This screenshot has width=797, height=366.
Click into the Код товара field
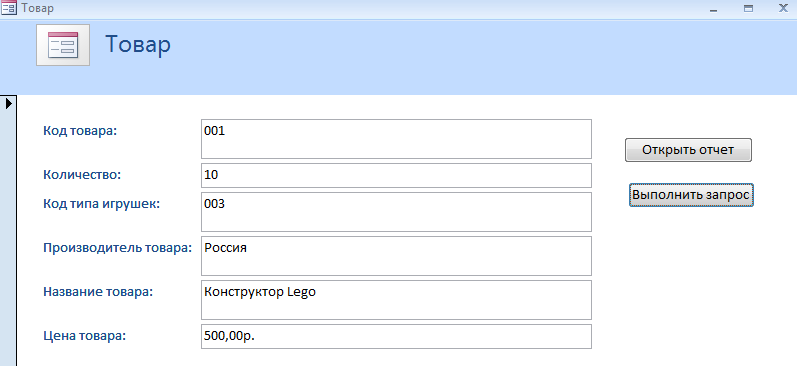point(396,139)
